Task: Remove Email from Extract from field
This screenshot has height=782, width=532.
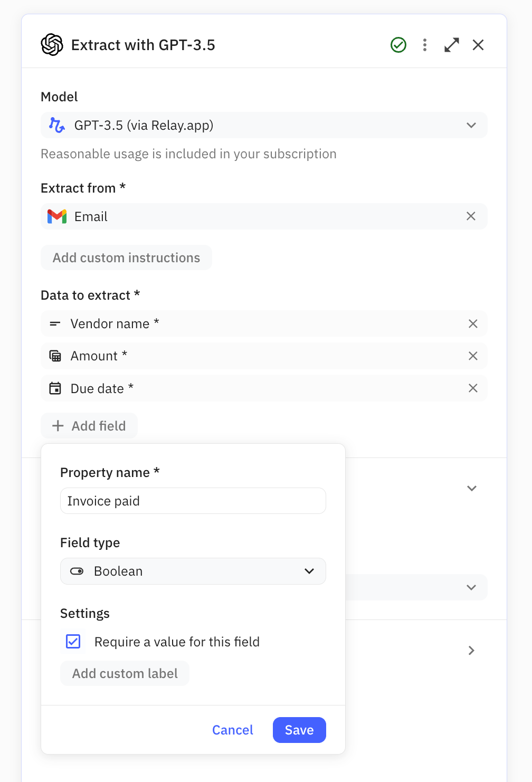Action: pyautogui.click(x=471, y=216)
